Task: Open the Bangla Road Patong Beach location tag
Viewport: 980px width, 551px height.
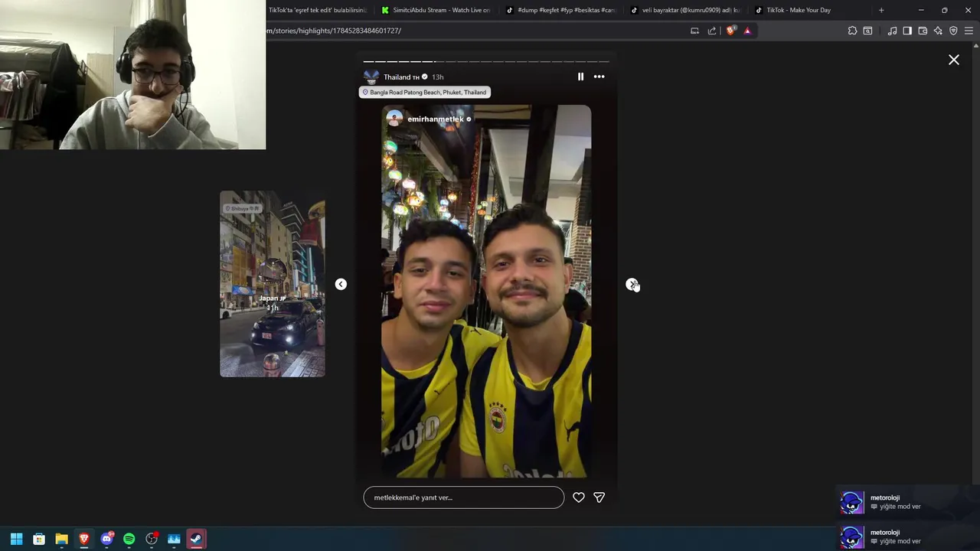Action: point(424,92)
